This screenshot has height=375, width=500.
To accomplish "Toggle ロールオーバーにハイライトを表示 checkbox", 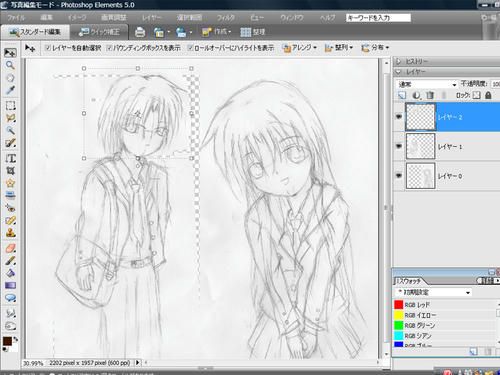I will point(190,48).
